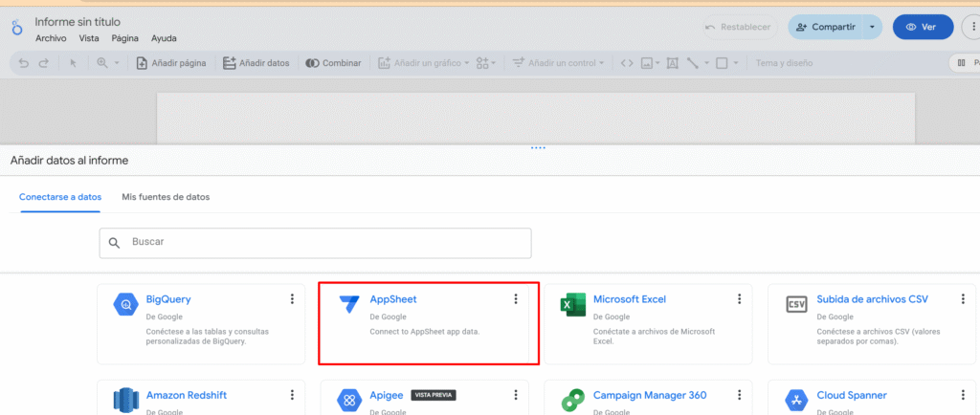The width and height of the screenshot is (980, 415).
Task: Open the Página menu
Action: (125, 38)
